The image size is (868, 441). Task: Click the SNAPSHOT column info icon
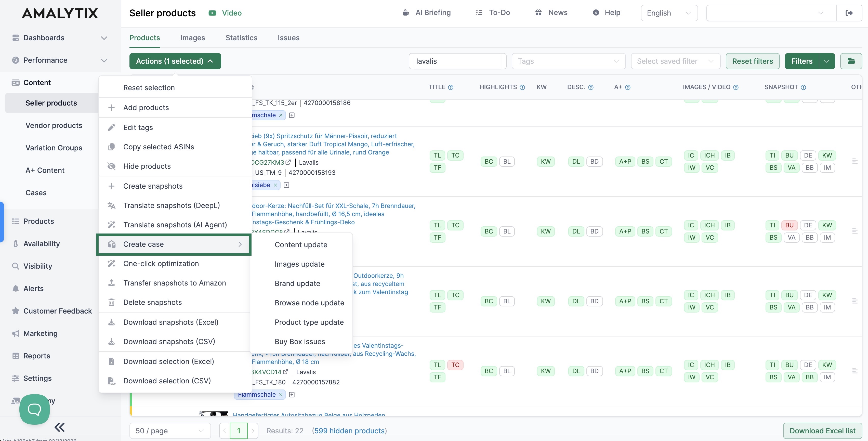[803, 87]
